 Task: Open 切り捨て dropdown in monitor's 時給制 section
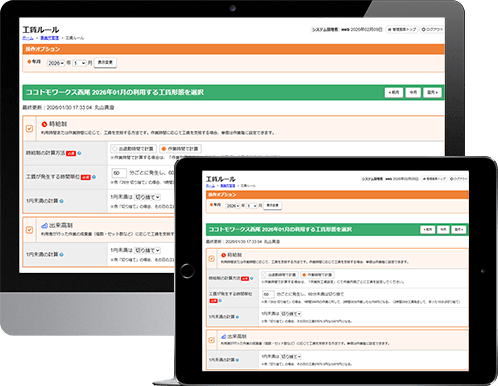coord(147,197)
